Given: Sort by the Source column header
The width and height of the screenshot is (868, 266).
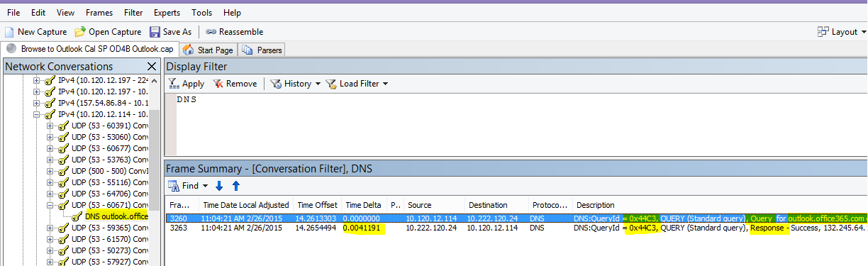Looking at the screenshot, I should [434, 204].
